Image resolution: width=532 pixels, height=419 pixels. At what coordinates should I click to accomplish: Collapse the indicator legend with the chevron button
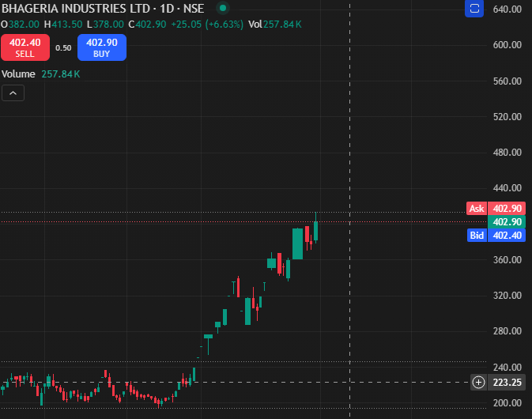[13, 93]
